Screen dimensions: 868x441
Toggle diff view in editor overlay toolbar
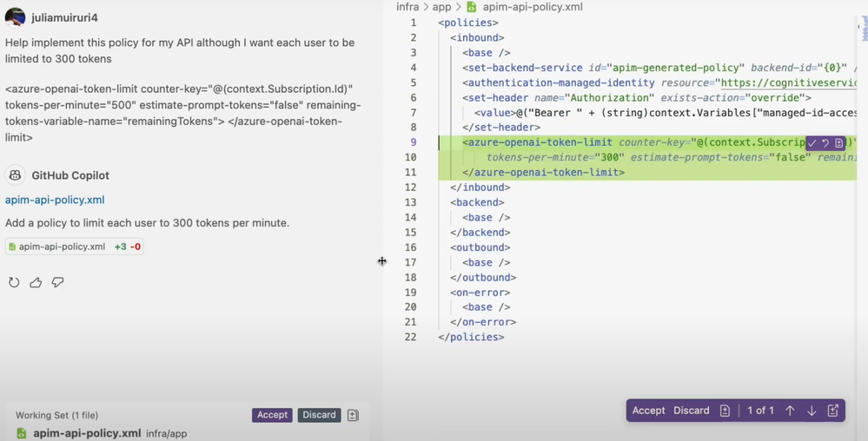[x=725, y=411]
